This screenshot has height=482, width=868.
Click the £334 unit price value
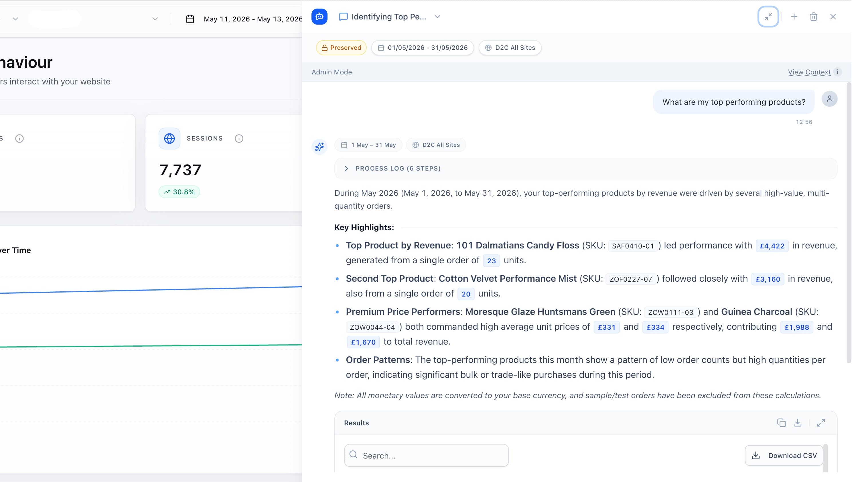click(655, 327)
